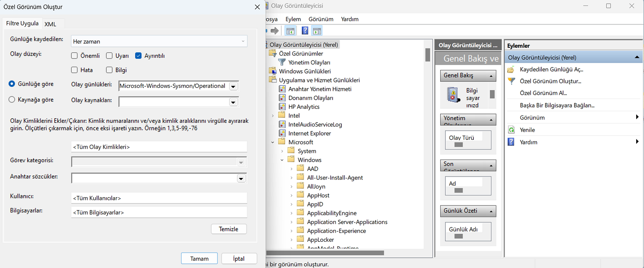Click the Donanım Olayları log icon

282,98
